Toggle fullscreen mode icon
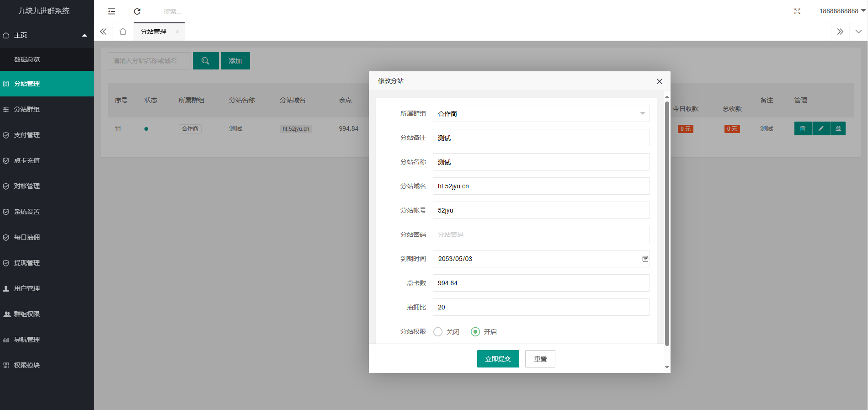This screenshot has height=410, width=868. [x=797, y=11]
